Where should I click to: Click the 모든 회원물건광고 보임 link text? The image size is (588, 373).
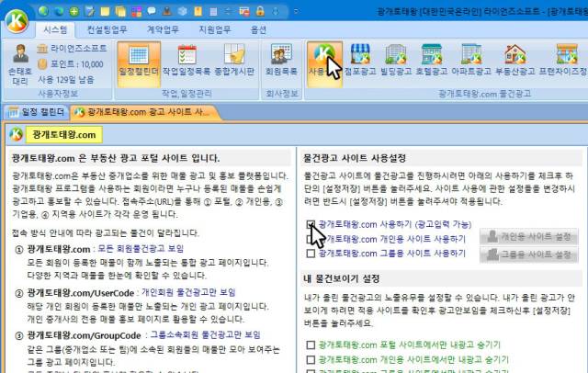(141, 249)
